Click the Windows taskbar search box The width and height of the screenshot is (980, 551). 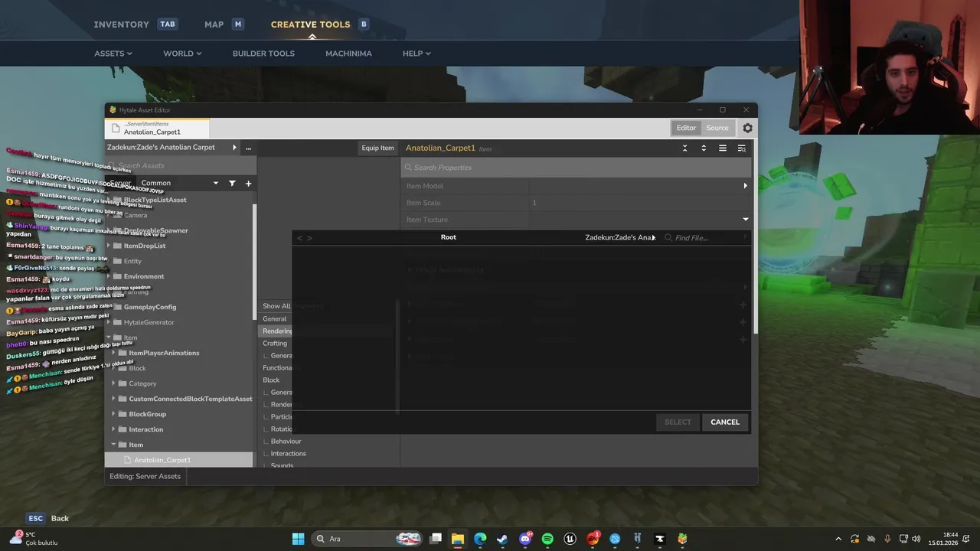click(x=368, y=539)
